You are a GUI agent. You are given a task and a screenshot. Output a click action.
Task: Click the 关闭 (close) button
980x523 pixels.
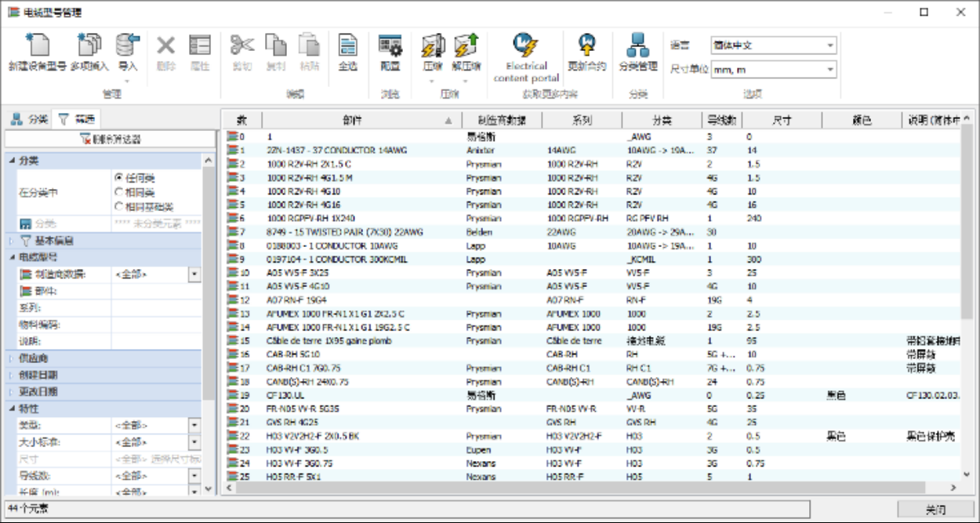pyautogui.click(x=935, y=510)
